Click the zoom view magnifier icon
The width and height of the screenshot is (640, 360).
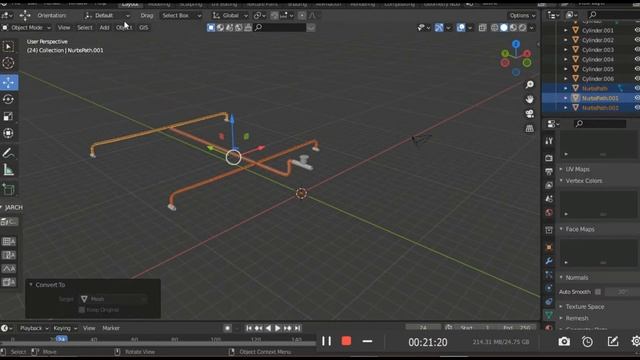pos(529,84)
